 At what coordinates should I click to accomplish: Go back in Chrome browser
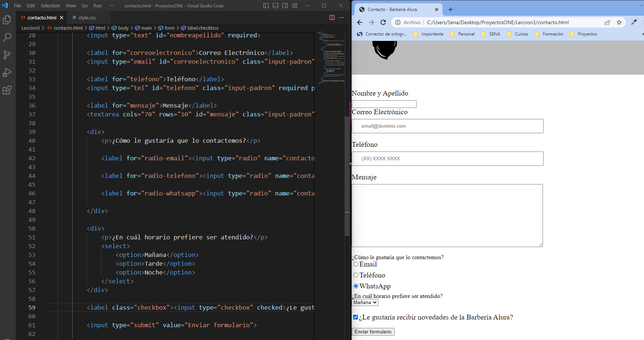360,22
